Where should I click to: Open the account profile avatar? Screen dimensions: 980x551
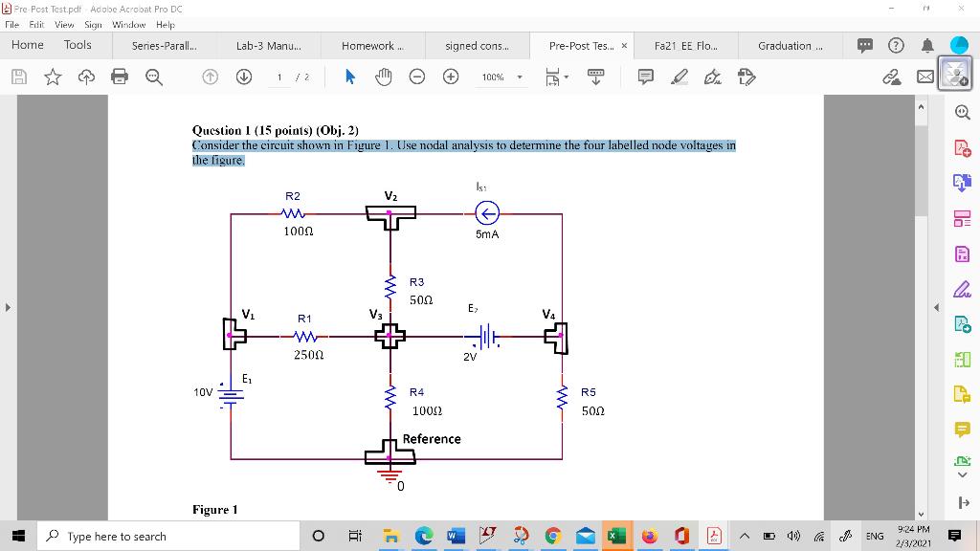[959, 45]
